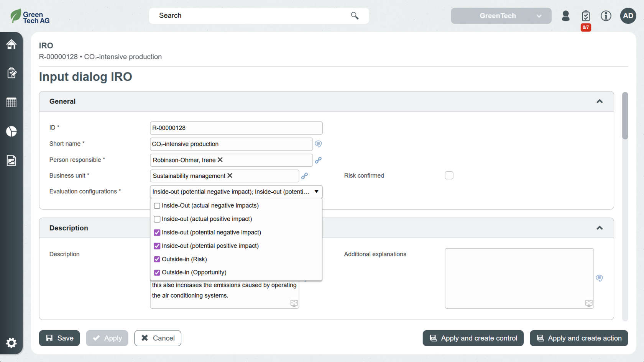Screen dimensions: 644x362
Task: Open the pie chart sidebar icon
Action: click(11, 131)
